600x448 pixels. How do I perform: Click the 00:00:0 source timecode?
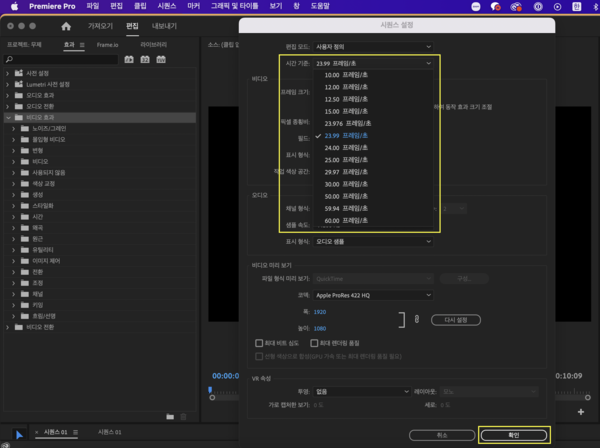(x=225, y=376)
